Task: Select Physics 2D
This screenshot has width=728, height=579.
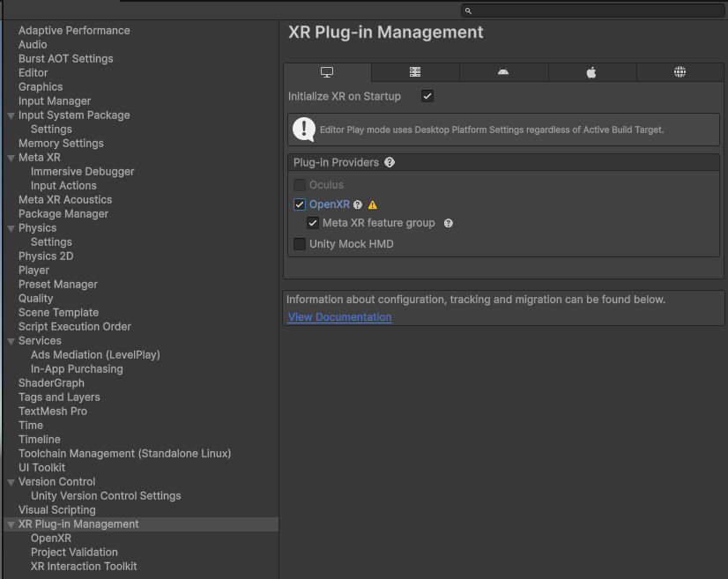Action: click(x=46, y=256)
